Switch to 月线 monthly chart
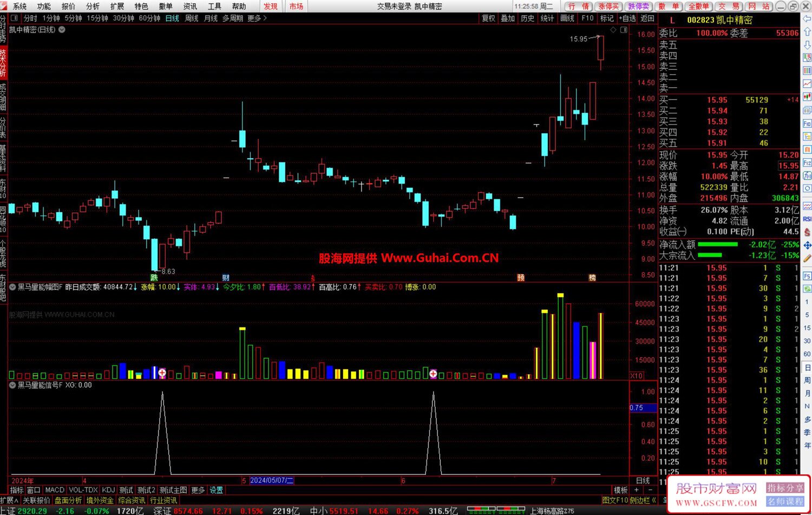Screen dimensions: 812x515 point(211,18)
